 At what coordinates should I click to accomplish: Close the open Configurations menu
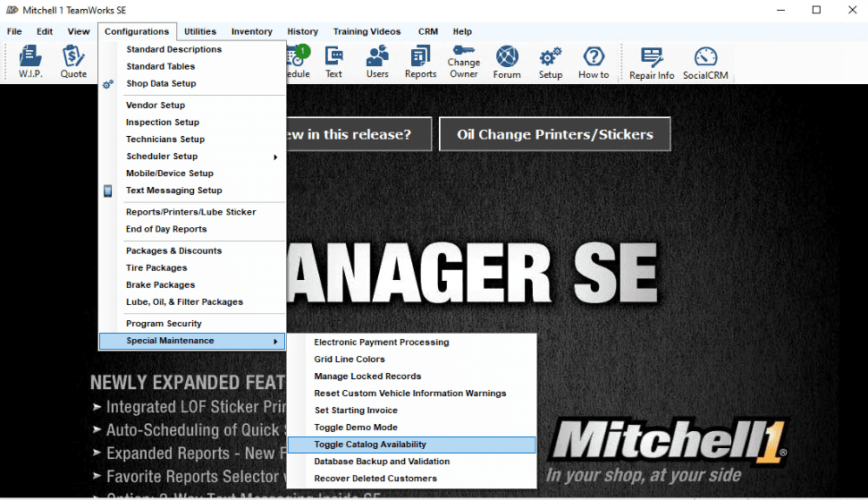click(137, 31)
